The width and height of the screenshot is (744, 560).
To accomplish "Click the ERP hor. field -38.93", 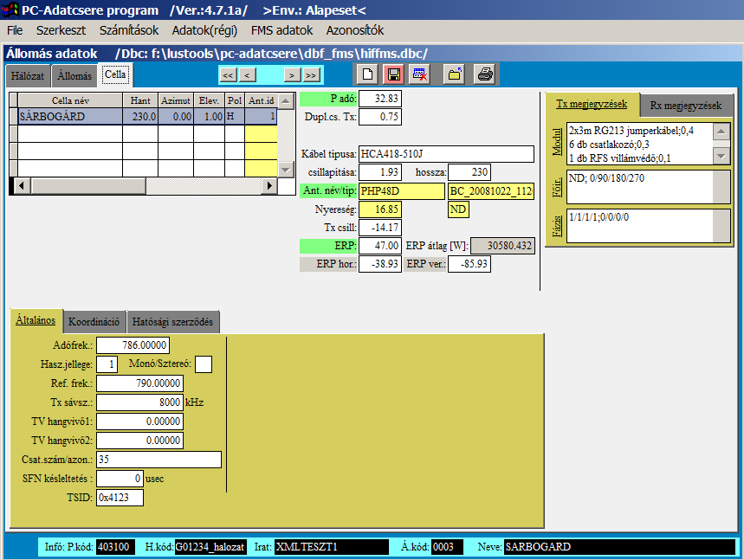I will [x=380, y=264].
